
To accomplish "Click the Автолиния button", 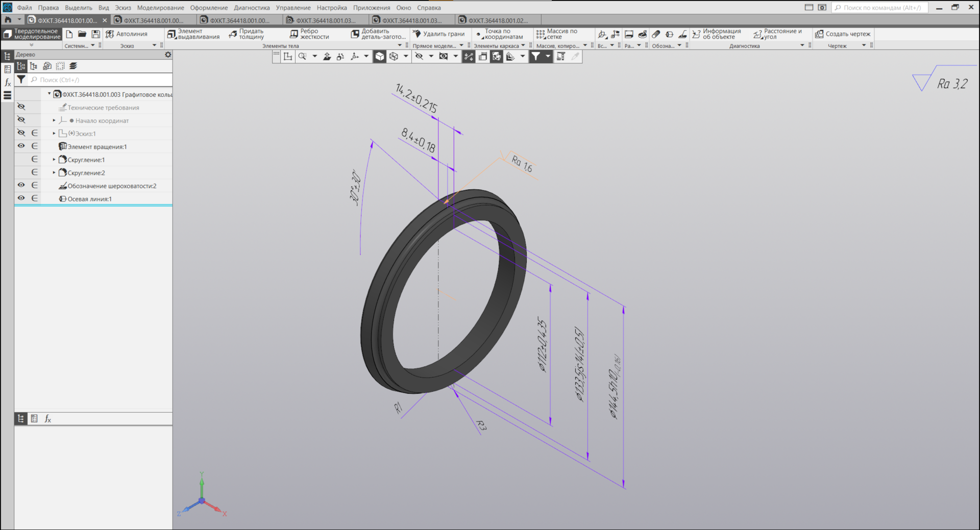I will click(127, 34).
